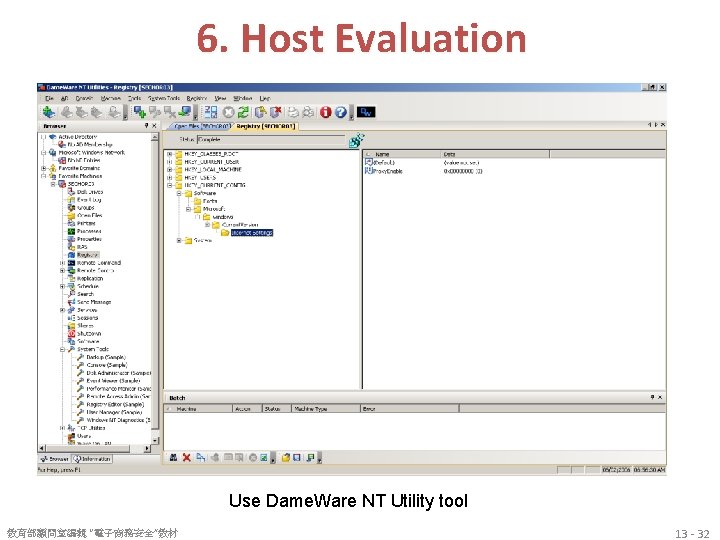Collapse System Tools in Browser tree
720x540 pixels.
[x=62, y=349]
